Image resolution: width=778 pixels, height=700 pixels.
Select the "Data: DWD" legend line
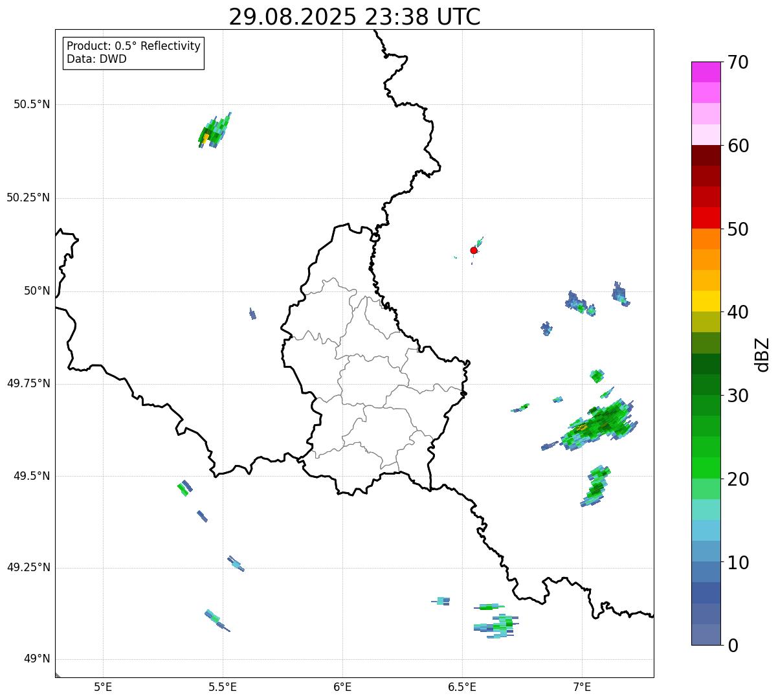point(96,59)
